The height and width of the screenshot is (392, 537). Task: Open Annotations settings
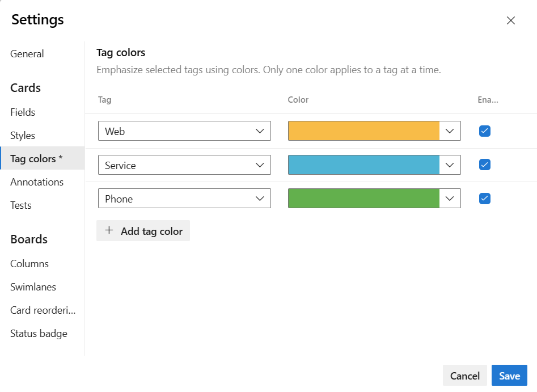(x=37, y=182)
